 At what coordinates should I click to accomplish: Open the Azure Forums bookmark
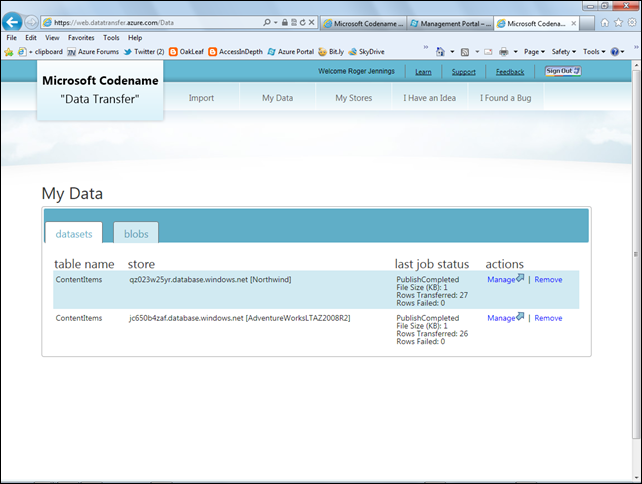[93, 52]
